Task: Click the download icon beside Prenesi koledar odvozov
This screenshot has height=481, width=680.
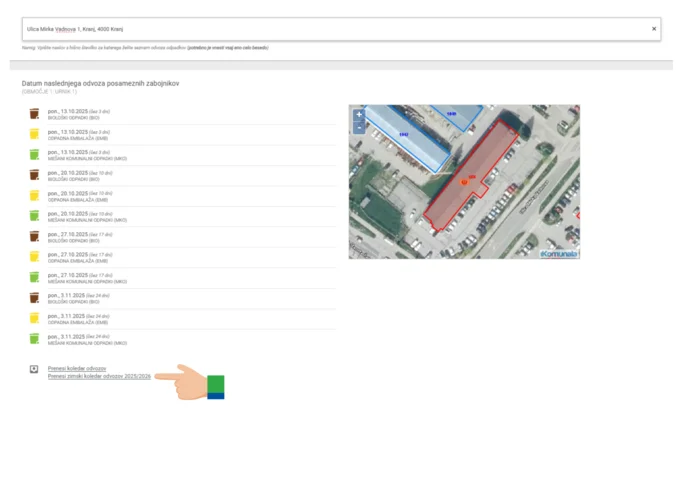Action: click(34, 369)
